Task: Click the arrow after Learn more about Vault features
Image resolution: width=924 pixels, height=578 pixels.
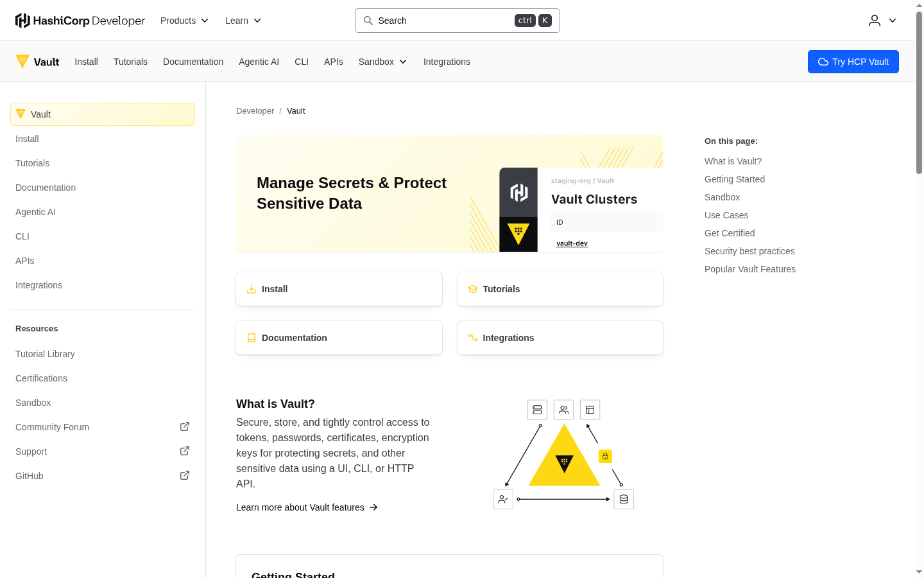Action: pos(373,507)
